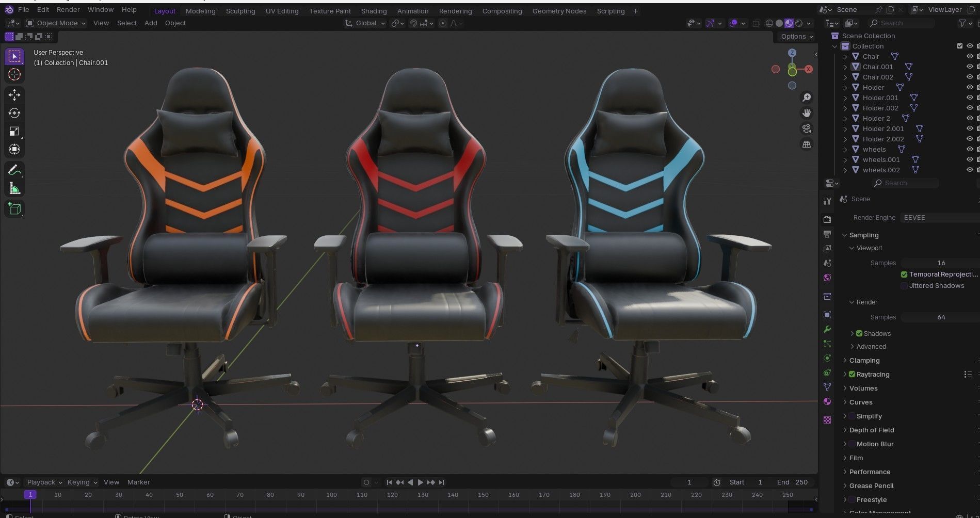Toggle camera view icon
Image resolution: width=980 pixels, height=518 pixels.
806,128
